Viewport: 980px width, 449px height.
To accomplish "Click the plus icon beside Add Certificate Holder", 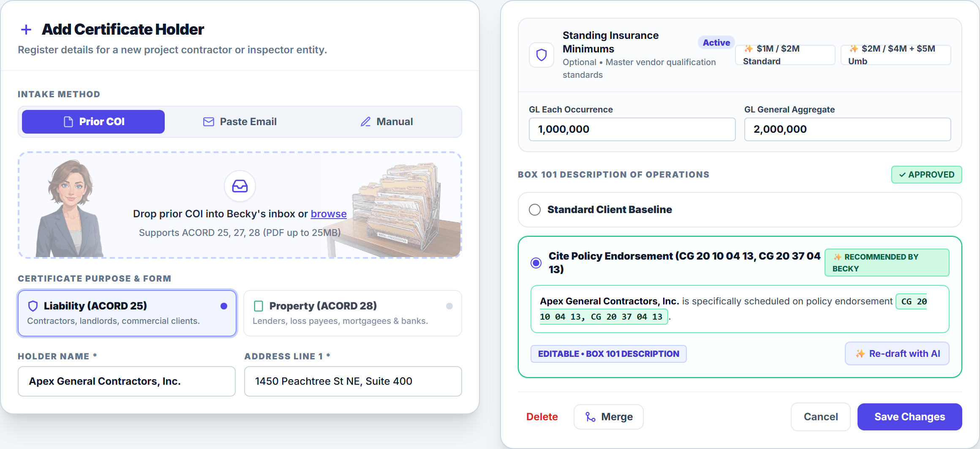I will click(26, 30).
